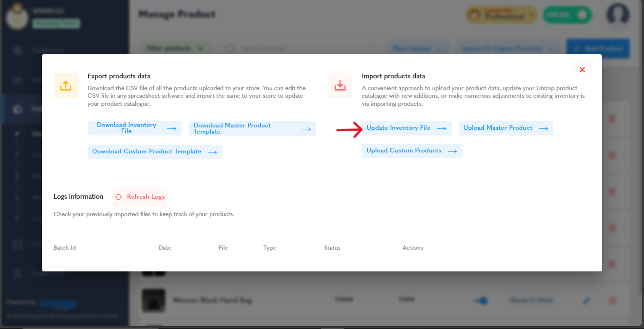The width and height of the screenshot is (644, 329).
Task: Open the Always In Stock dropdown
Action: click(531, 300)
